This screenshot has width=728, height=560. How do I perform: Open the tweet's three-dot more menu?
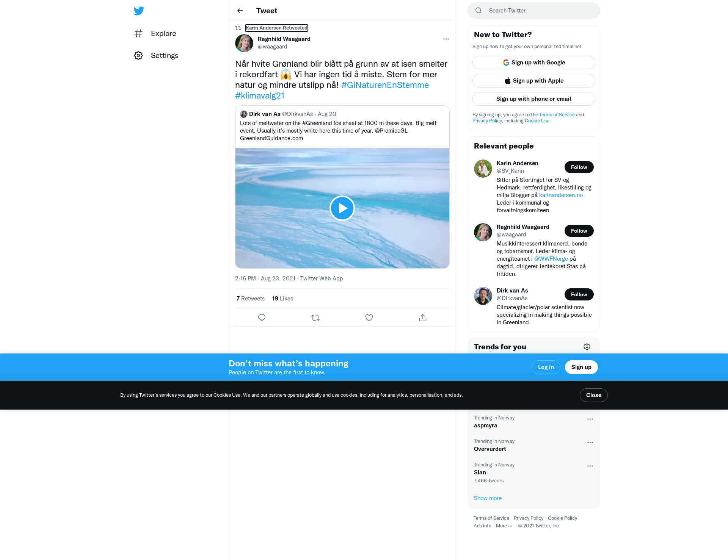click(x=446, y=39)
